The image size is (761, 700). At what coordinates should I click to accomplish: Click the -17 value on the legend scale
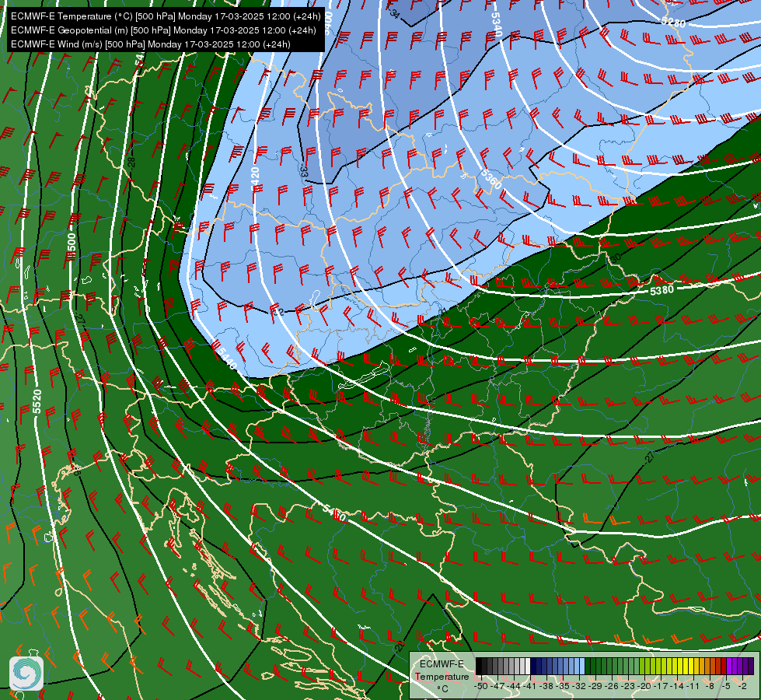point(661,686)
